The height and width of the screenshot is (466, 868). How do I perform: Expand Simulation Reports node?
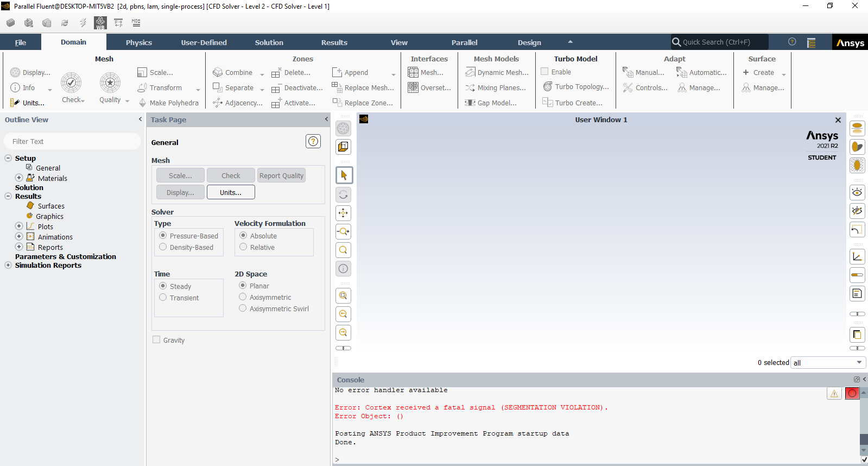click(8, 265)
